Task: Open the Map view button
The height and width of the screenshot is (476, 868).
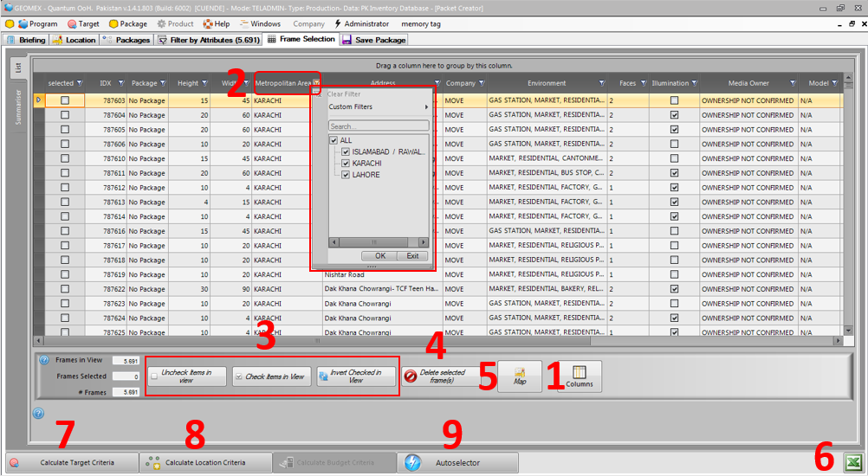Action: 520,376
